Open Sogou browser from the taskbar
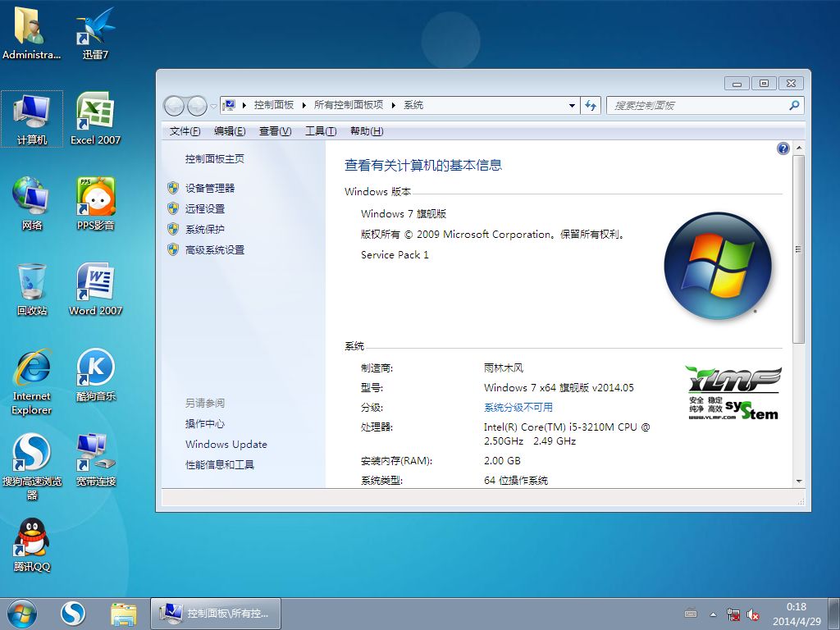This screenshot has height=630, width=840. point(73,613)
